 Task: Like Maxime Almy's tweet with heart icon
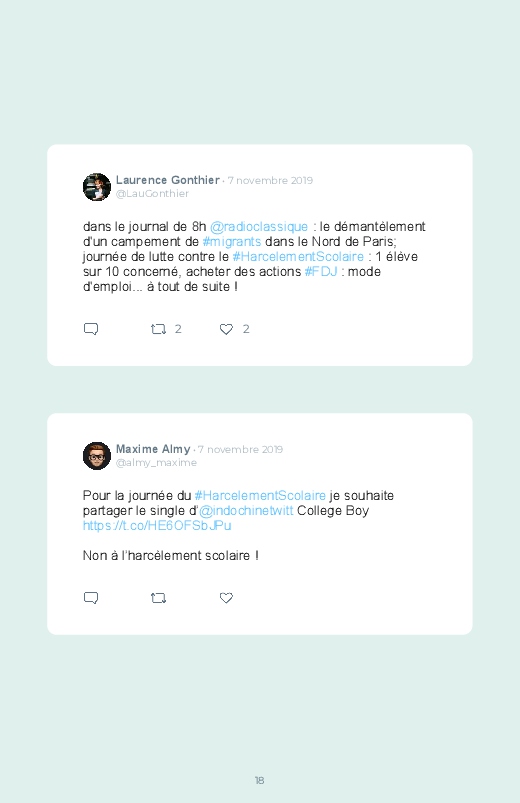point(226,598)
